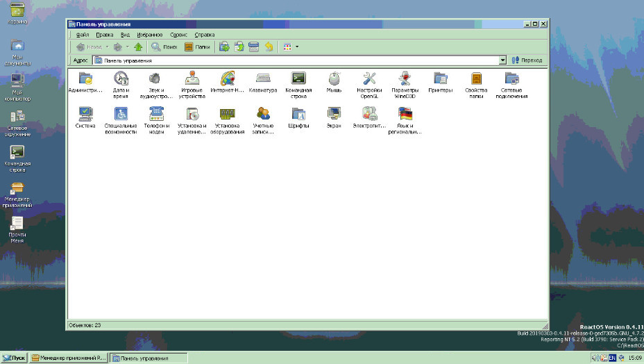The image size is (644, 364).
Task: Open the Вид menu
Action: pyautogui.click(x=126, y=35)
